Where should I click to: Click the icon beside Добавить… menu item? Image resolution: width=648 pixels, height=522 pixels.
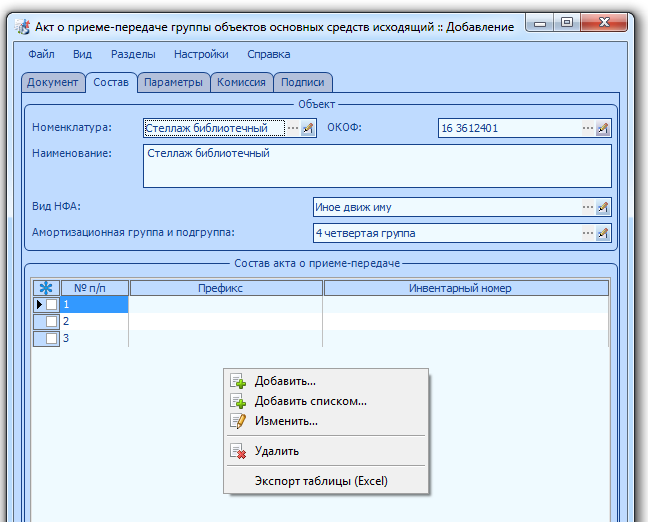[x=238, y=381]
